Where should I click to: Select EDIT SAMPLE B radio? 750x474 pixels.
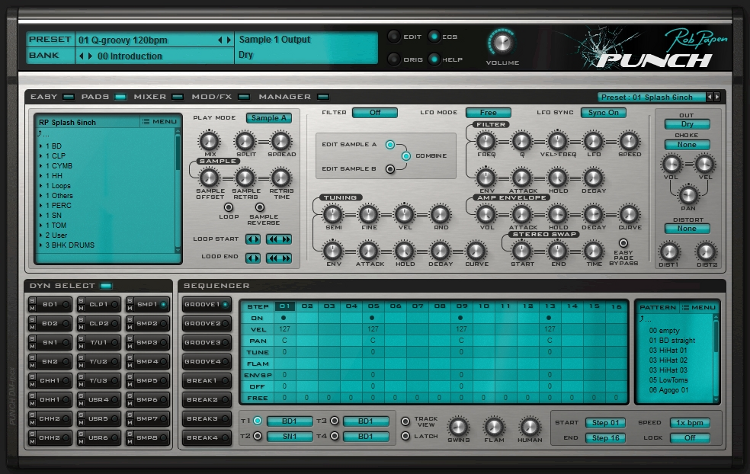390,169
